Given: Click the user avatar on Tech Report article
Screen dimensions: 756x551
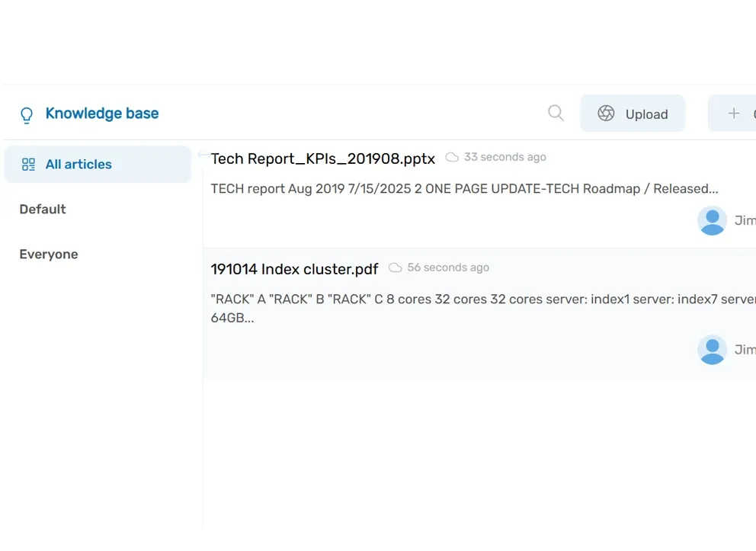Looking at the screenshot, I should point(712,220).
